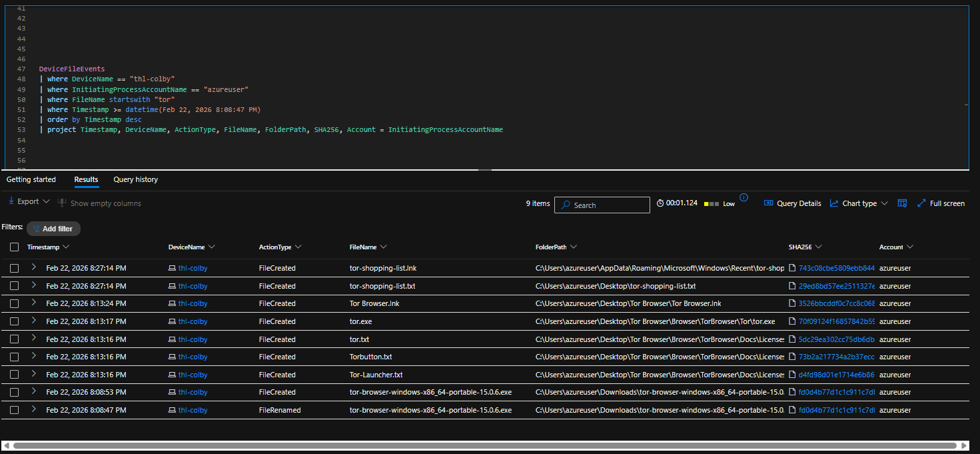Image resolution: width=980 pixels, height=454 pixels.
Task: Switch to the Query history tab
Action: coord(135,180)
